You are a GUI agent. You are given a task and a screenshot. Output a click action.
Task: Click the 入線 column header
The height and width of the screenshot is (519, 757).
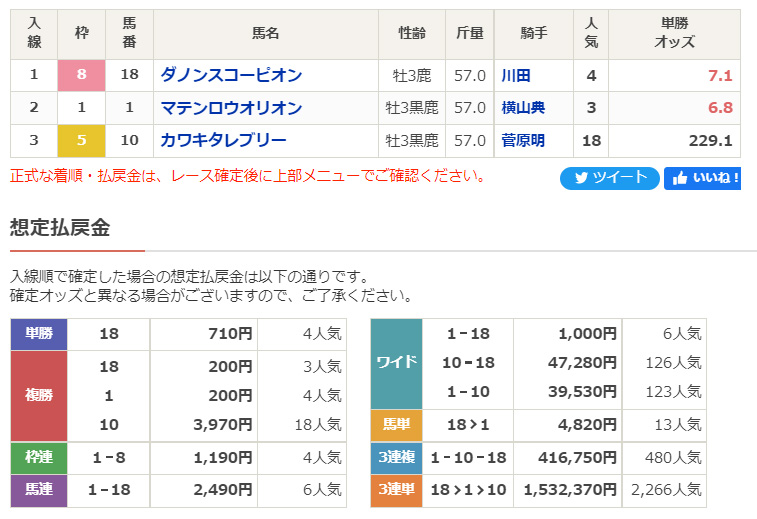click(x=34, y=33)
